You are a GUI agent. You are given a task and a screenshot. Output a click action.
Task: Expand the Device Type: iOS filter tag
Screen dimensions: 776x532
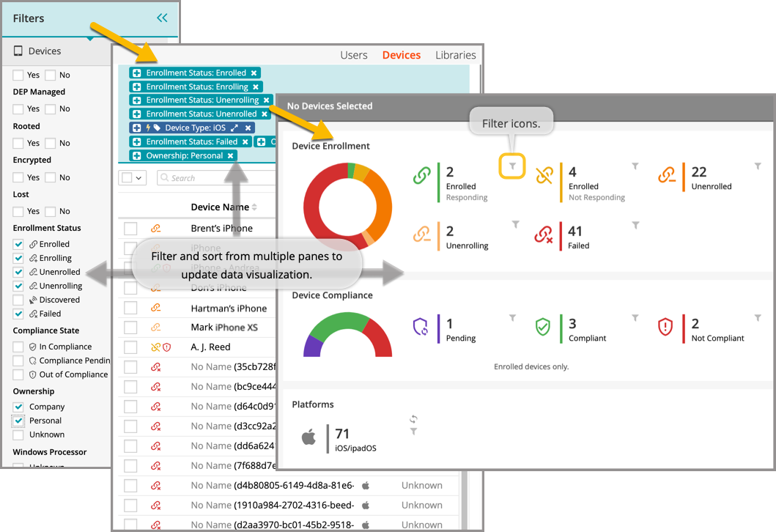pyautogui.click(x=234, y=128)
